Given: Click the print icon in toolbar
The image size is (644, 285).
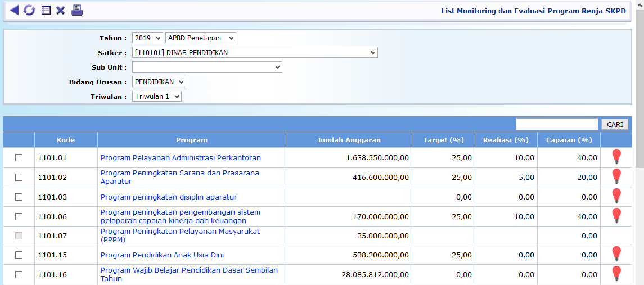Looking at the screenshot, I should (77, 10).
